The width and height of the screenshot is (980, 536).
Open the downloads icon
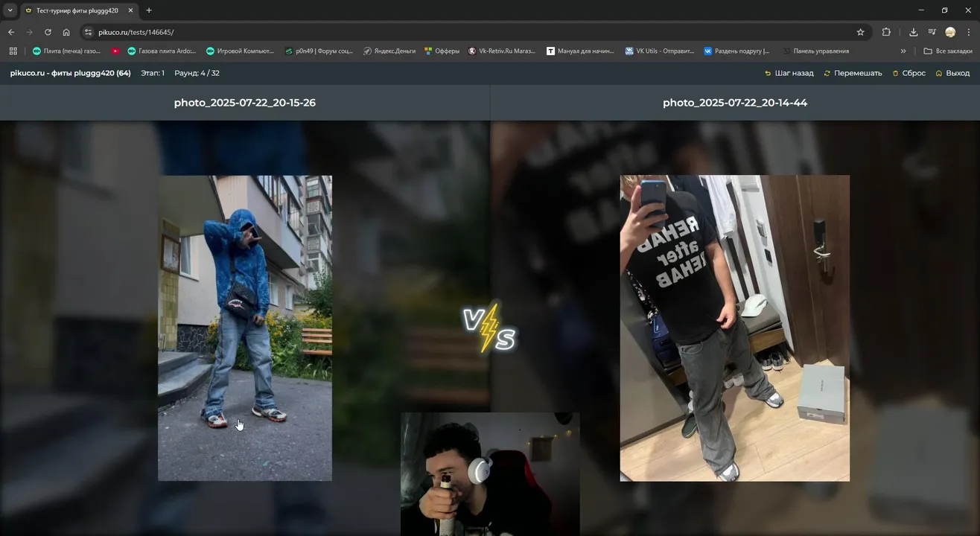pos(913,32)
